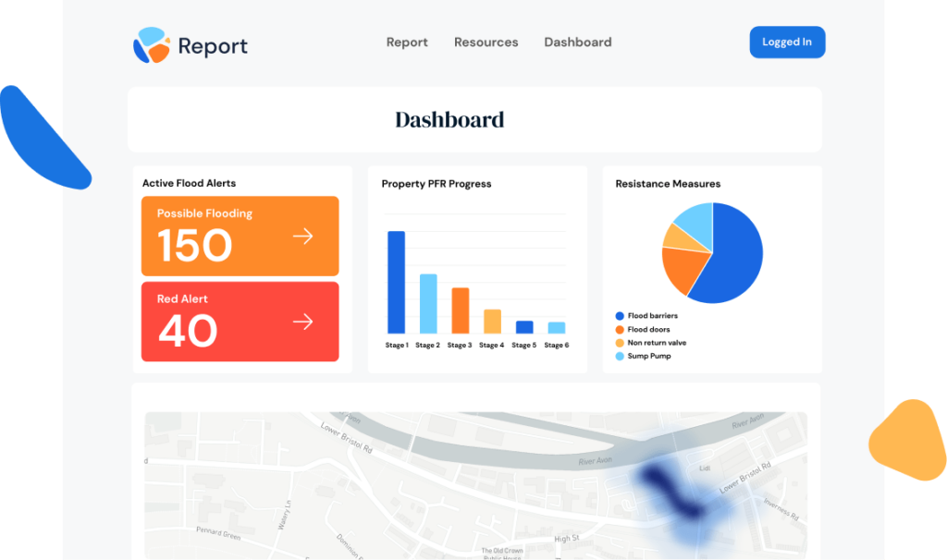Select Dashboard in the top navigation
Viewport: 947px width, 560px height.
(x=578, y=43)
